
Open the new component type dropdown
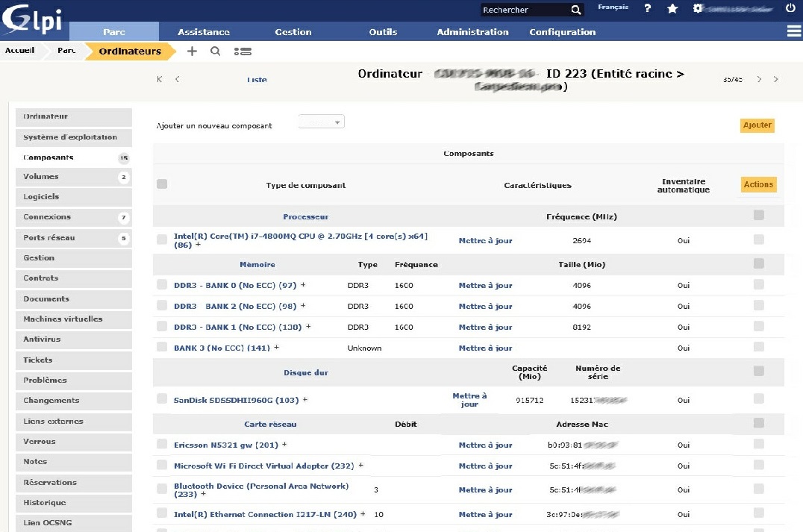tap(321, 121)
